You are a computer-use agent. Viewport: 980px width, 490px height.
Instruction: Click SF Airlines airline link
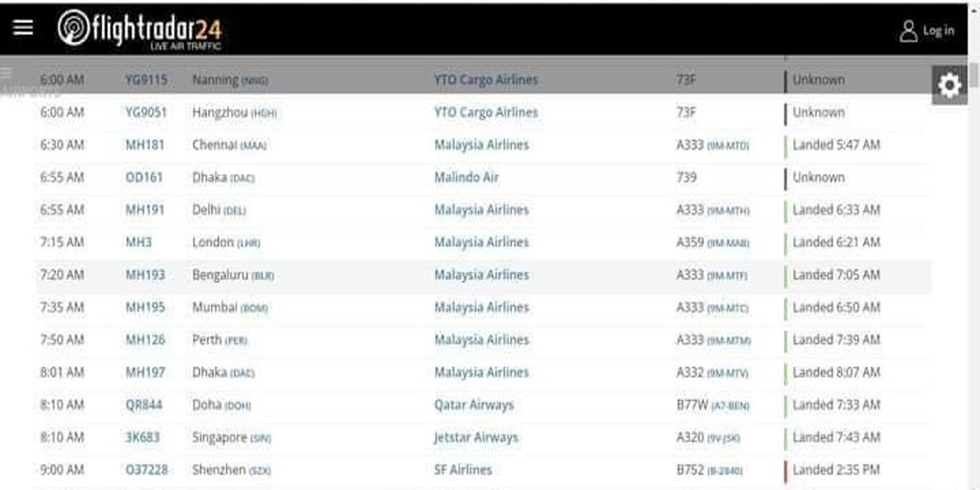(x=463, y=470)
